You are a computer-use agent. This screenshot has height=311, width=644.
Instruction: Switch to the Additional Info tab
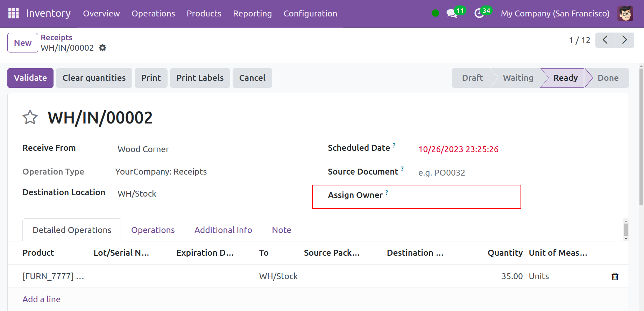pos(223,230)
